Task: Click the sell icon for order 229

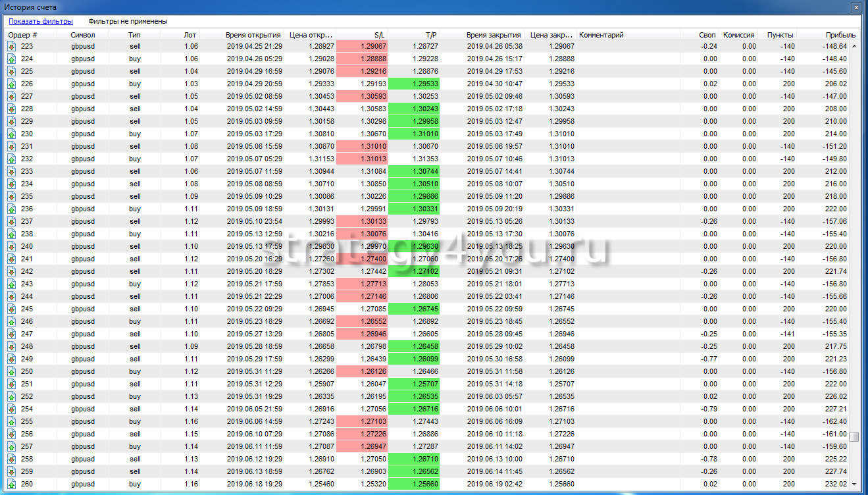Action: coord(12,121)
